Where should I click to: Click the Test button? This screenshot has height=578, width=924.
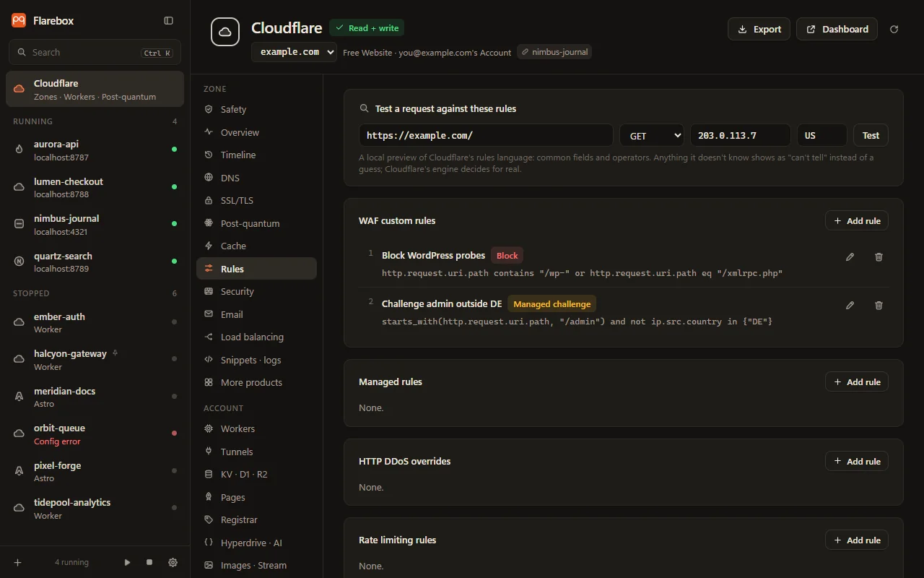(871, 135)
